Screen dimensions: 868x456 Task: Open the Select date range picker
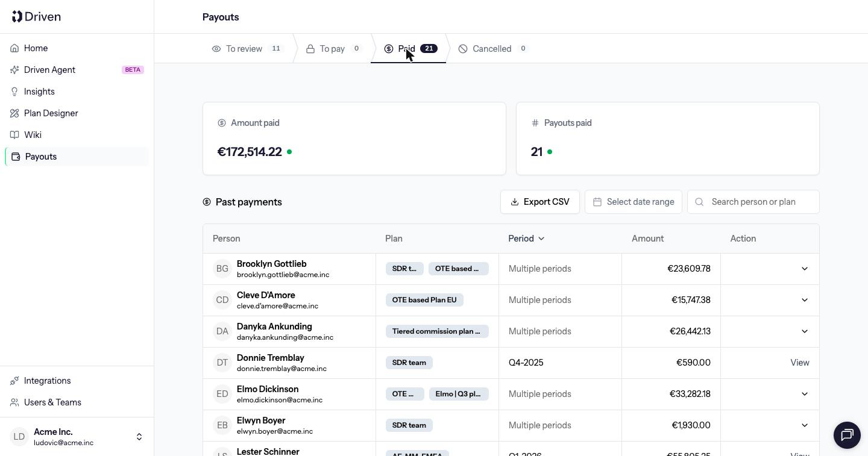coord(634,202)
